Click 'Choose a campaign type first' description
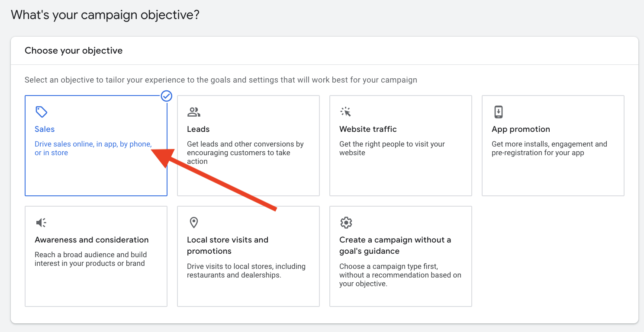 (x=400, y=275)
